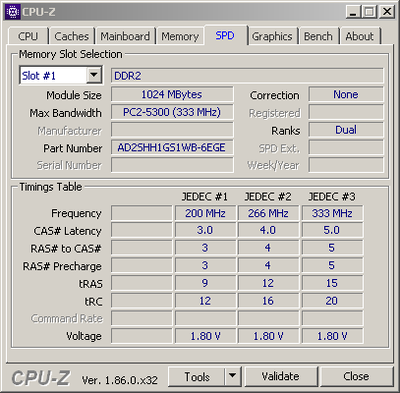Click the Ranks value Dual
This screenshot has width=400, height=393.
tap(346, 130)
